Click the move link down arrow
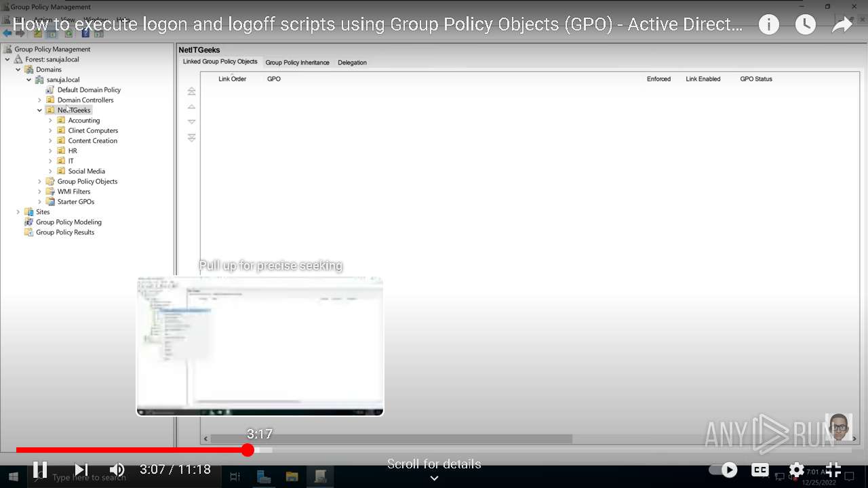Image resolution: width=868 pixels, height=488 pixels. click(x=191, y=122)
